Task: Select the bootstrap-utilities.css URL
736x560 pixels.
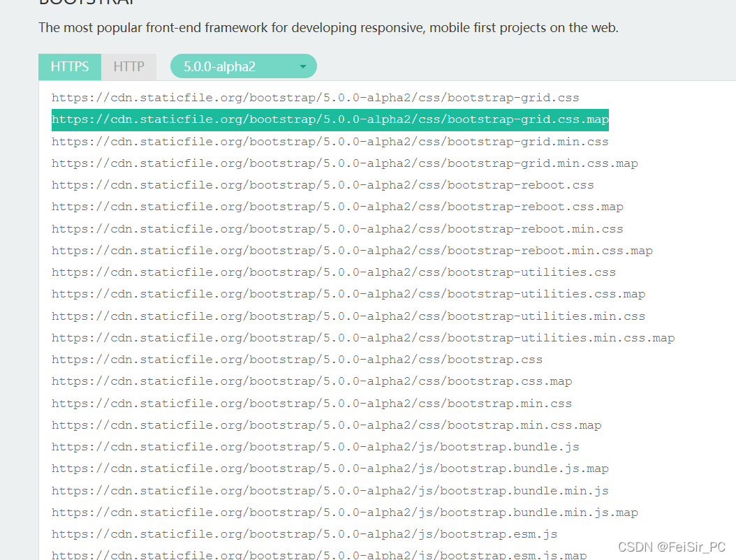Action: click(x=334, y=272)
